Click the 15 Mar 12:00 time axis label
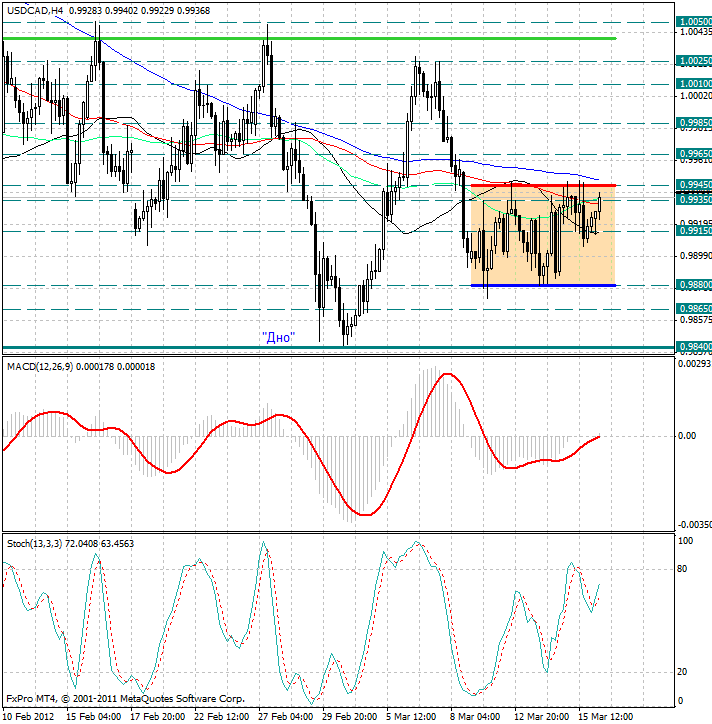The width and height of the screenshot is (712, 724). (604, 716)
